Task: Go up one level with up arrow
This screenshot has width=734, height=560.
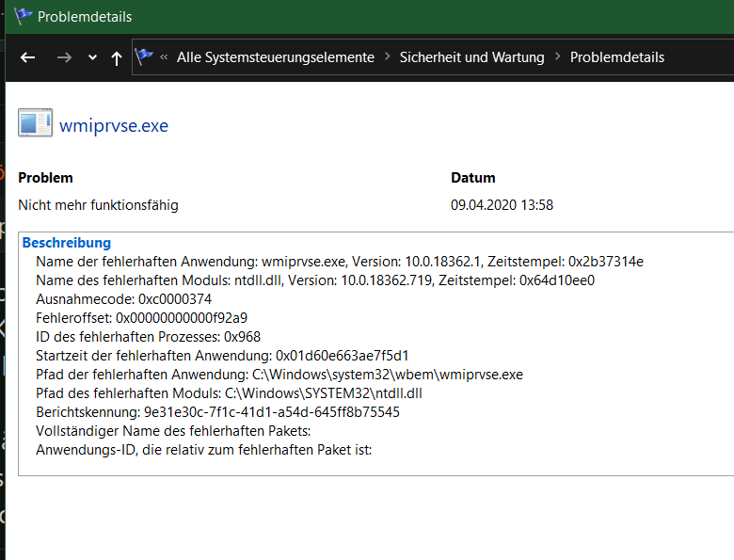Action: (x=117, y=58)
